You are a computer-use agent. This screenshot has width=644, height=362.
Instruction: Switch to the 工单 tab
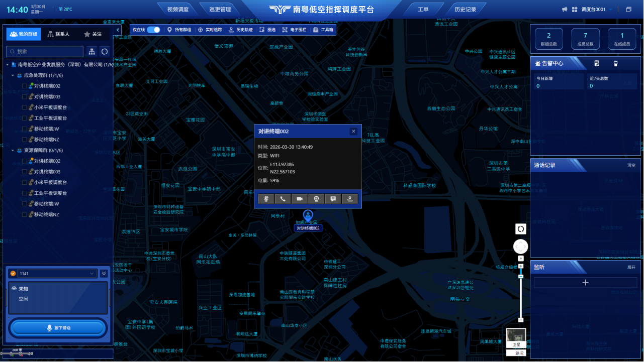(423, 10)
